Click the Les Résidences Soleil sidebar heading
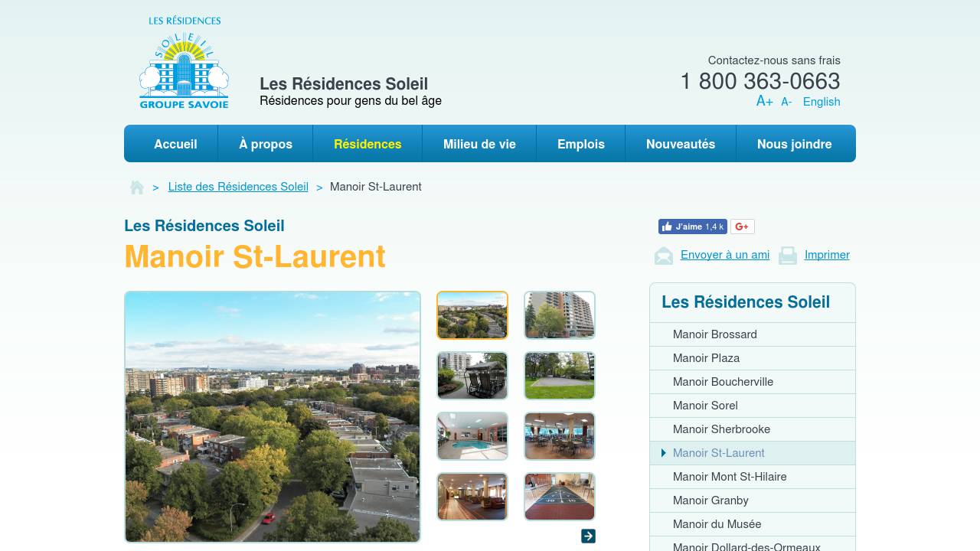 746,302
